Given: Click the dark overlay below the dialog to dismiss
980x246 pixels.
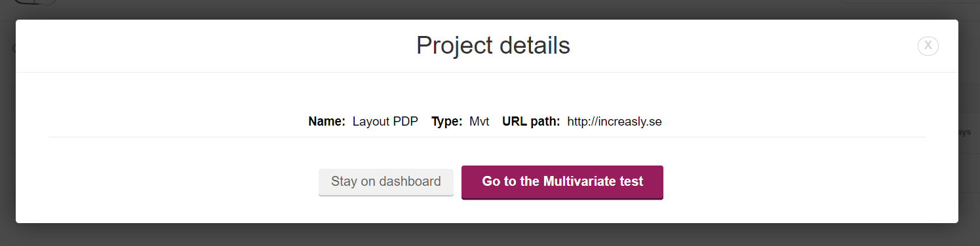Looking at the screenshot, I should (490, 235).
